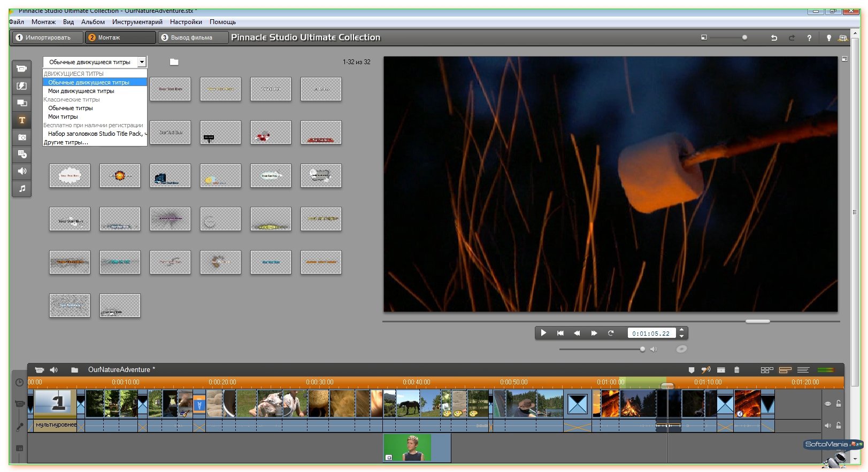
Task: Click the timeline marker icon
Action: (x=692, y=370)
